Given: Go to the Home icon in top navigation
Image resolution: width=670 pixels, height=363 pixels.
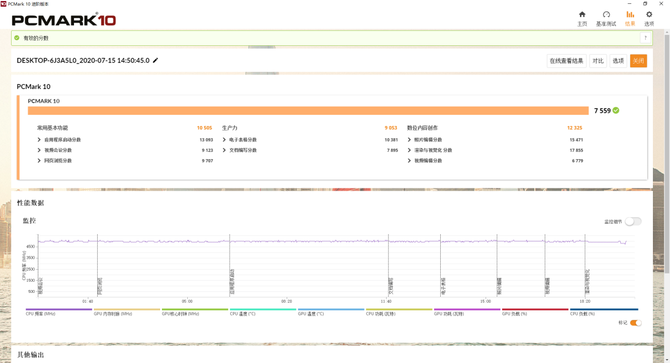Looking at the screenshot, I should [x=582, y=15].
